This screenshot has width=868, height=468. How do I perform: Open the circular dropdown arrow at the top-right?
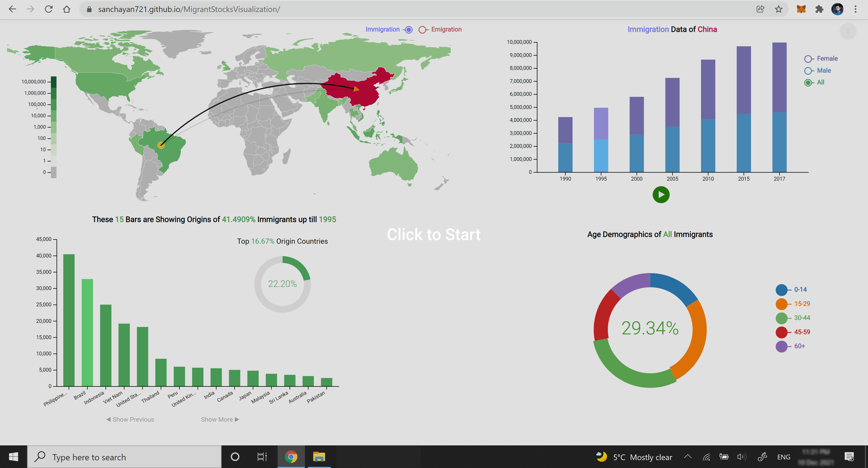point(848,31)
